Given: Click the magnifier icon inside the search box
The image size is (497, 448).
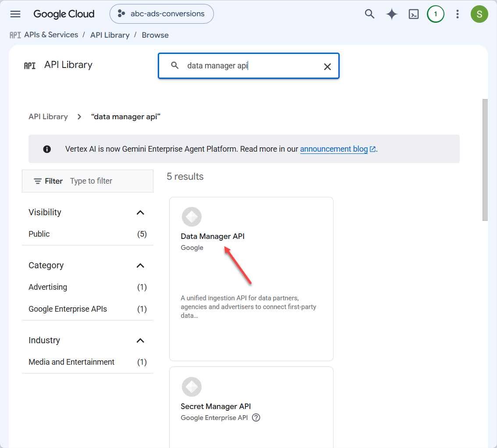Looking at the screenshot, I should (x=174, y=65).
